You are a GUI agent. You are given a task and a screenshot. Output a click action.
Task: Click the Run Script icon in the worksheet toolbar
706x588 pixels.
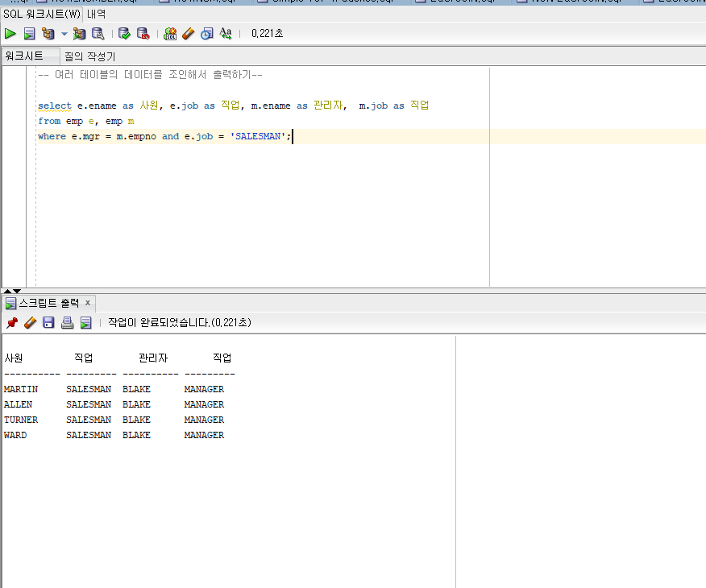(29, 34)
